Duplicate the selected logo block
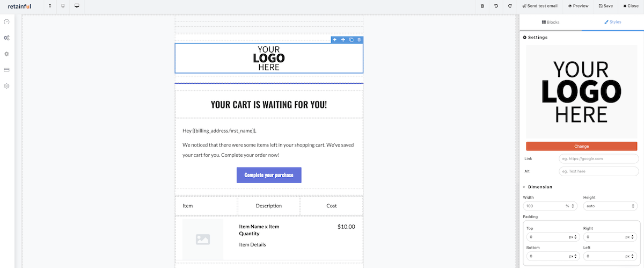644x268 pixels. pos(352,40)
